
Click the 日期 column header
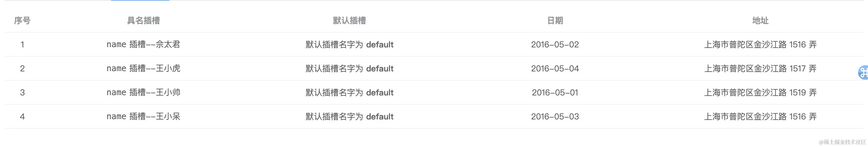coord(555,21)
